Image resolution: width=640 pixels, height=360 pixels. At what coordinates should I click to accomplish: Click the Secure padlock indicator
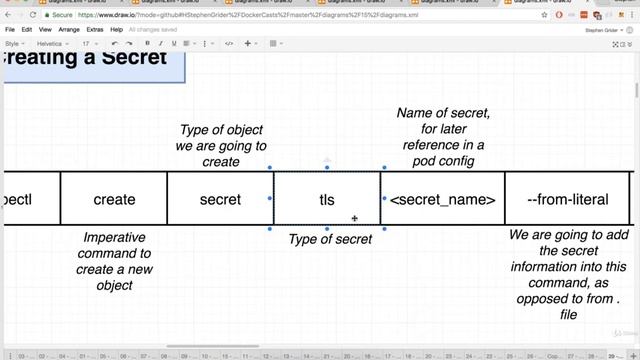point(58,15)
